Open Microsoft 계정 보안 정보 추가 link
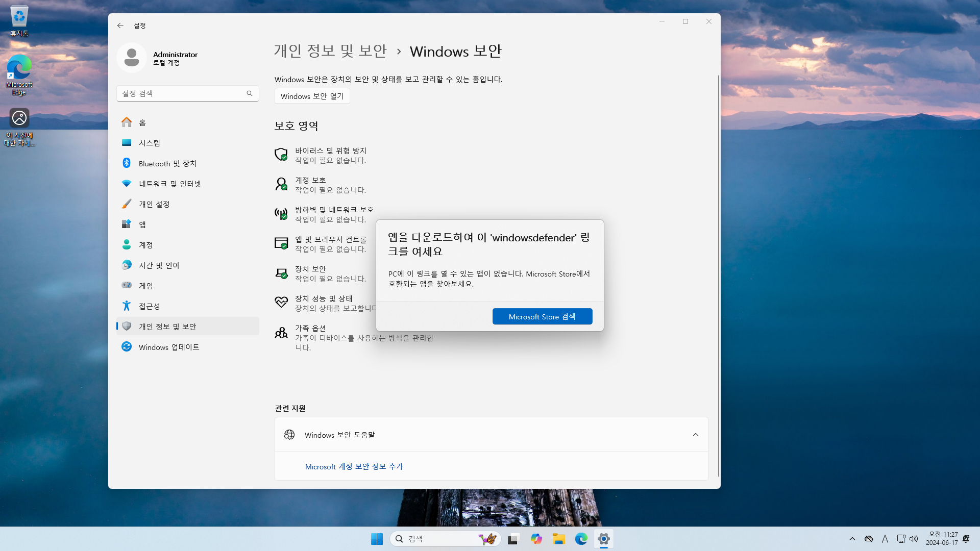The height and width of the screenshot is (551, 980). tap(354, 466)
